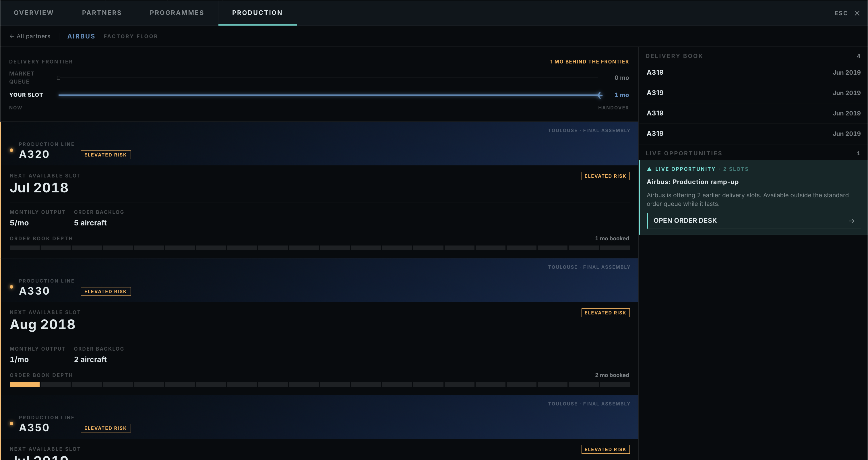
Task: Click the Elevated Risk badge beside A320 title
Action: pyautogui.click(x=105, y=155)
